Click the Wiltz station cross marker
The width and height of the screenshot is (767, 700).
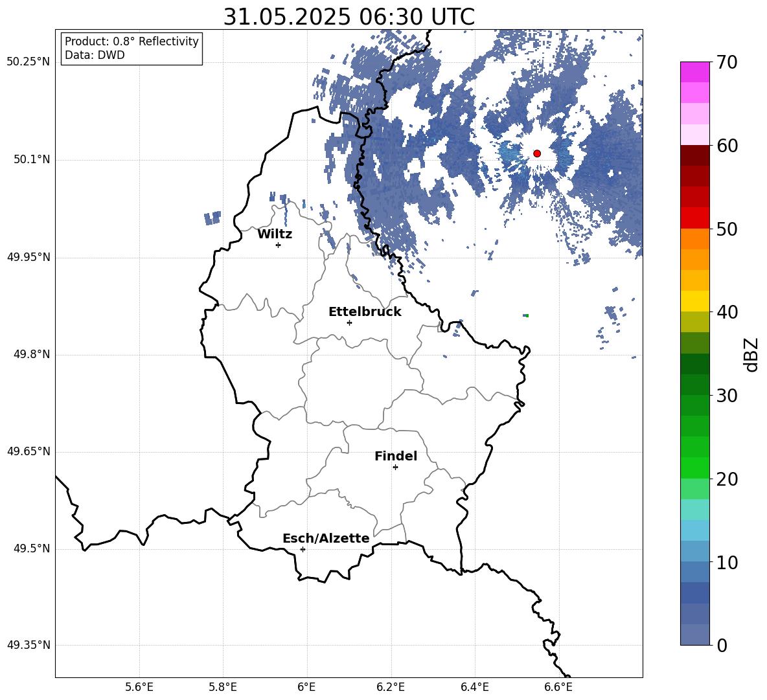click(x=279, y=245)
